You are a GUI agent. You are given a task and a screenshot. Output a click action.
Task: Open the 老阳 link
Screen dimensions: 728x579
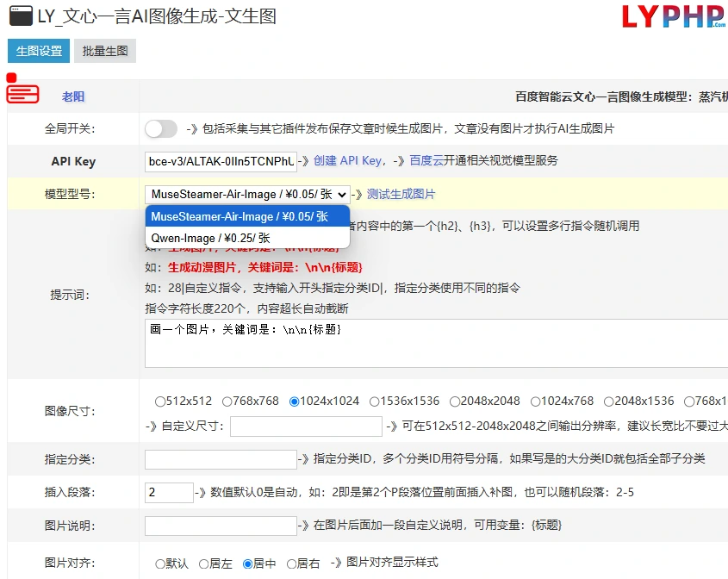[73, 96]
